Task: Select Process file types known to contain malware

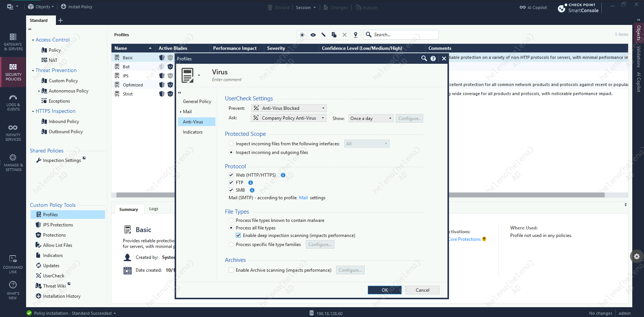Action: pos(231,220)
